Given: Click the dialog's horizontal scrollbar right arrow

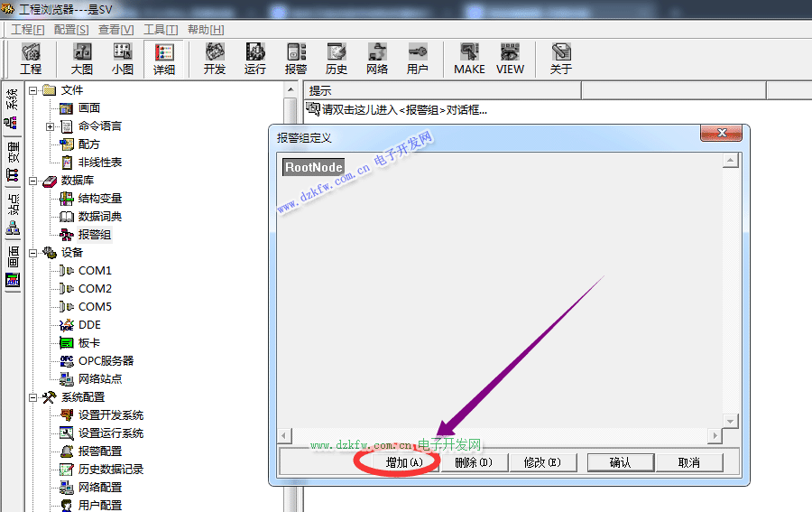Looking at the screenshot, I should [x=715, y=436].
